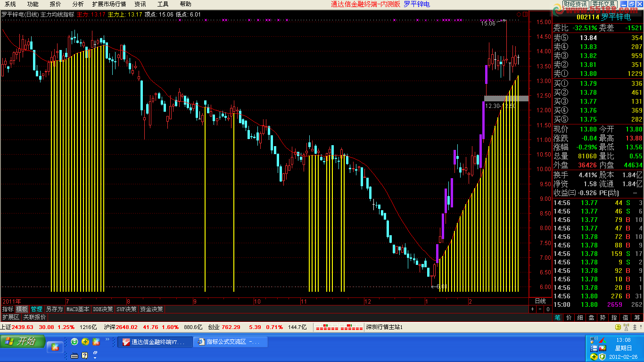
Task: Click the large colorful icon next to Start
Action: tap(55, 347)
